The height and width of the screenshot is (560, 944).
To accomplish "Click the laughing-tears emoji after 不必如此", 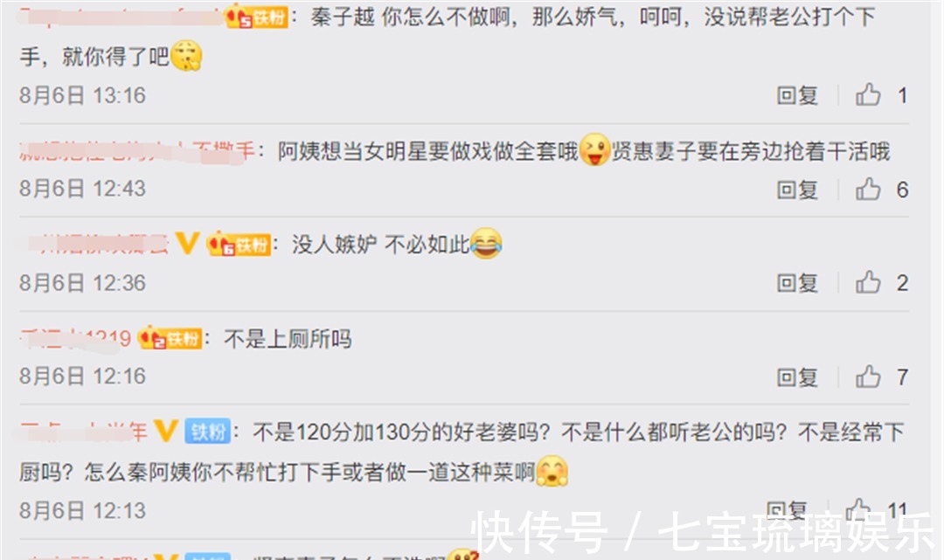I will coord(486,243).
